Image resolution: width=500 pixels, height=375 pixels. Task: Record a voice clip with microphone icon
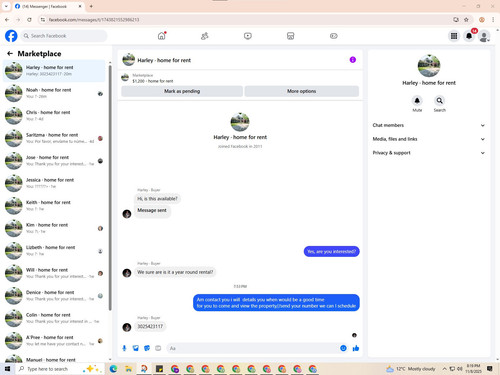click(x=124, y=348)
